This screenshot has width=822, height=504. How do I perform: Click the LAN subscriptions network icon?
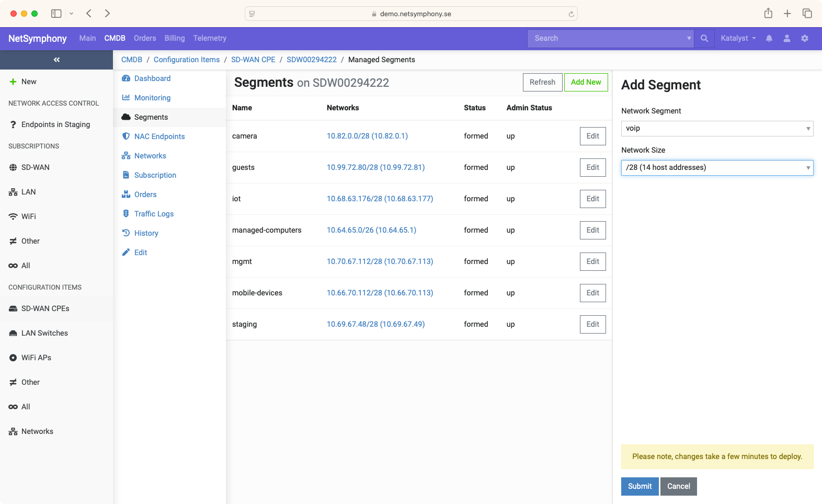point(13,192)
